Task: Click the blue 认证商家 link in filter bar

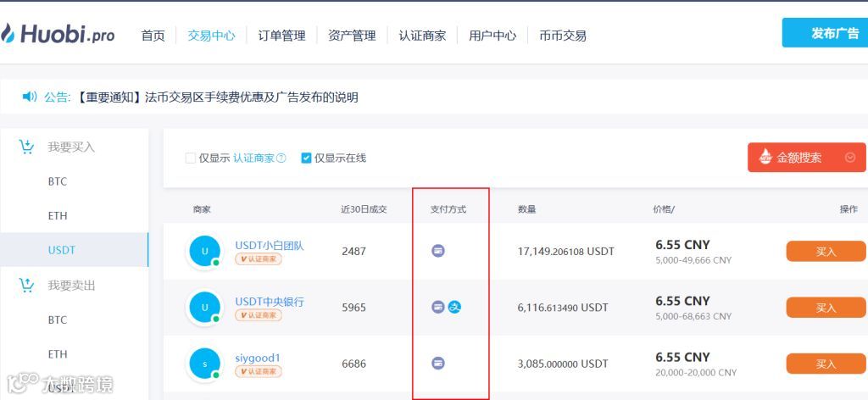Action: point(253,158)
